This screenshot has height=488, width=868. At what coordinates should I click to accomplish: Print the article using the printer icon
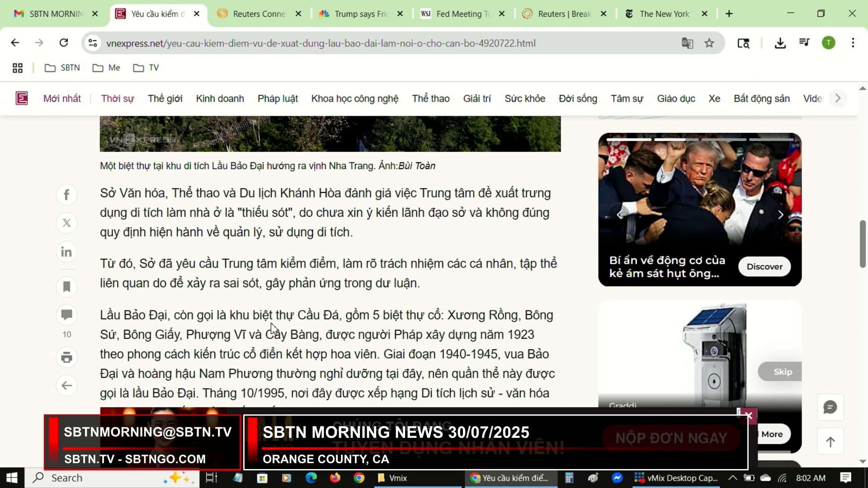tap(66, 357)
